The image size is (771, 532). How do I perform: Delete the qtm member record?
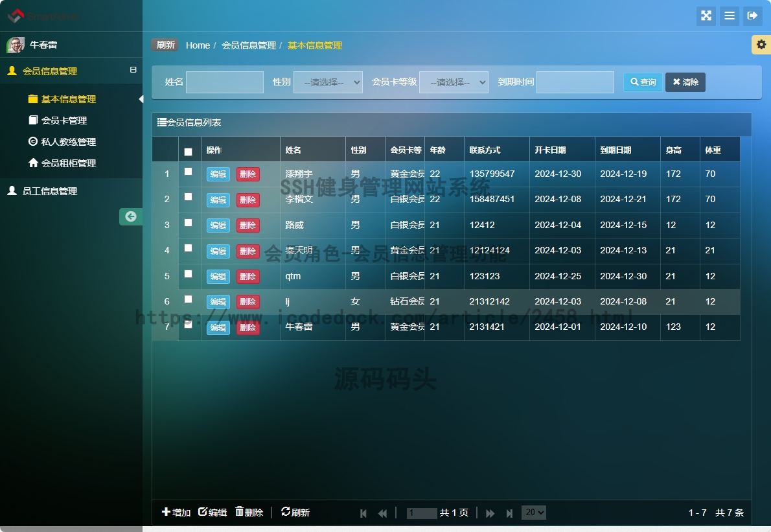tap(247, 276)
